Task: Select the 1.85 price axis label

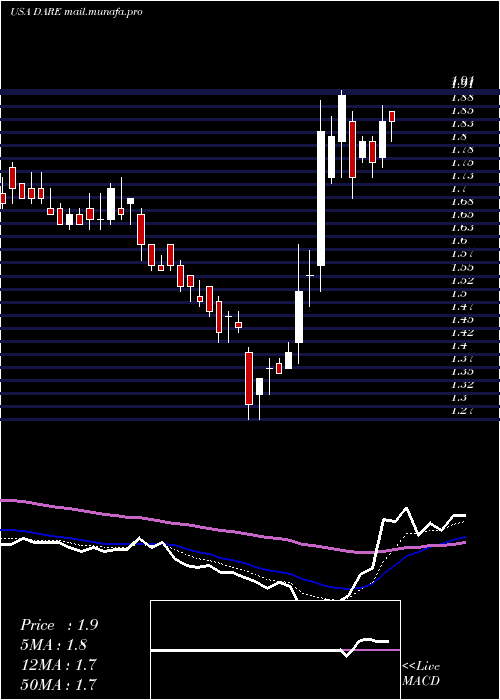Action: point(462,110)
